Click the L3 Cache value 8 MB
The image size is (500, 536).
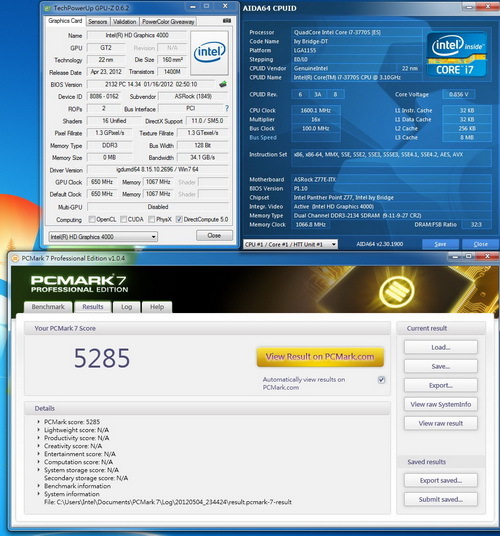pos(467,137)
